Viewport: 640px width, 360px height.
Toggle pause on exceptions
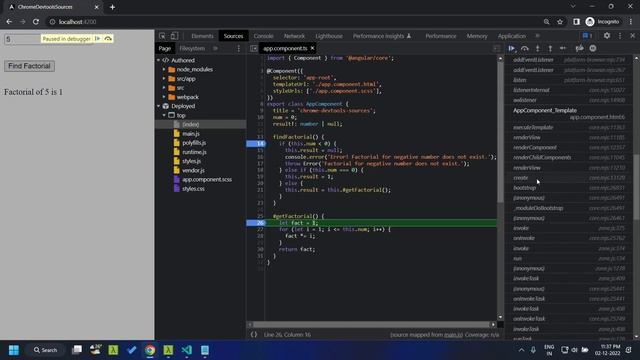pos(593,49)
